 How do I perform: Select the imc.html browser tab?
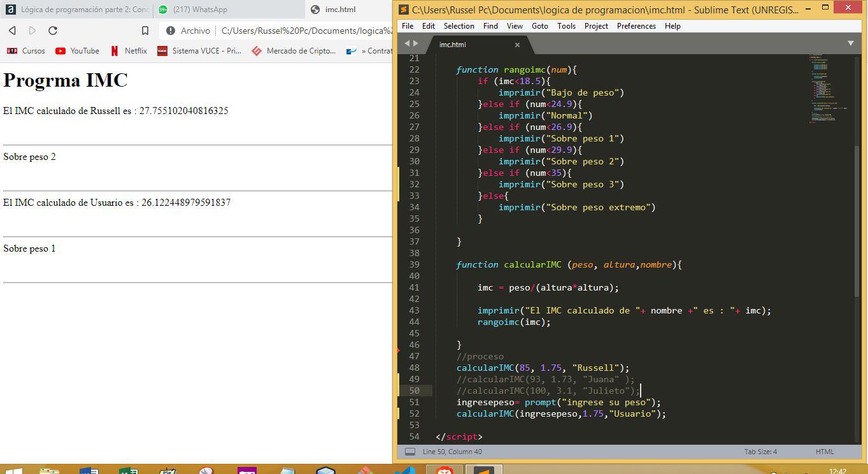coord(348,10)
